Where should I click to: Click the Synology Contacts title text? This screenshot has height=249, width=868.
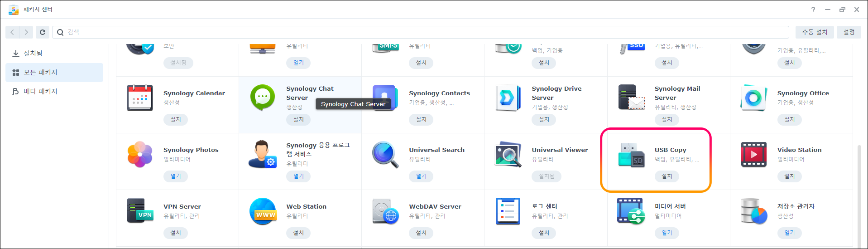click(x=439, y=93)
